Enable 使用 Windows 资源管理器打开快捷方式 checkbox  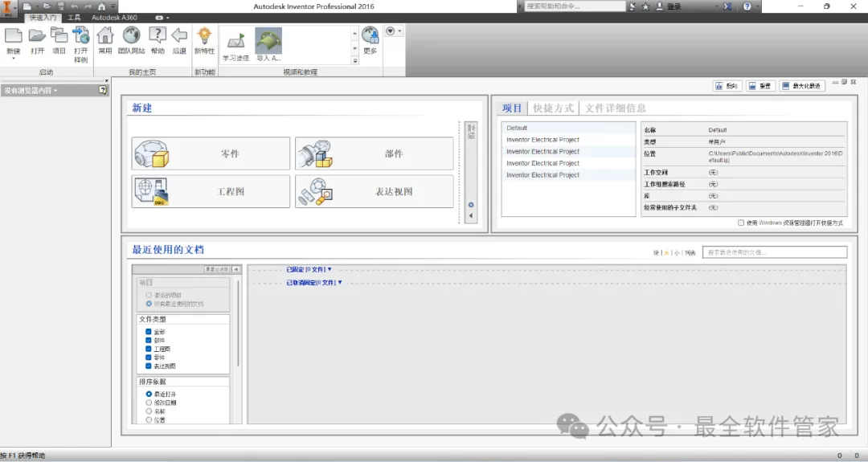point(741,223)
